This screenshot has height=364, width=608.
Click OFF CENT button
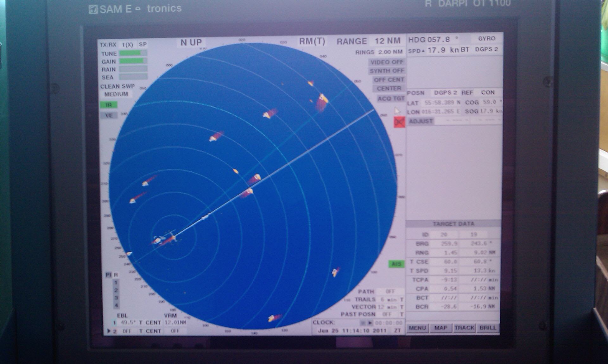pyautogui.click(x=389, y=80)
